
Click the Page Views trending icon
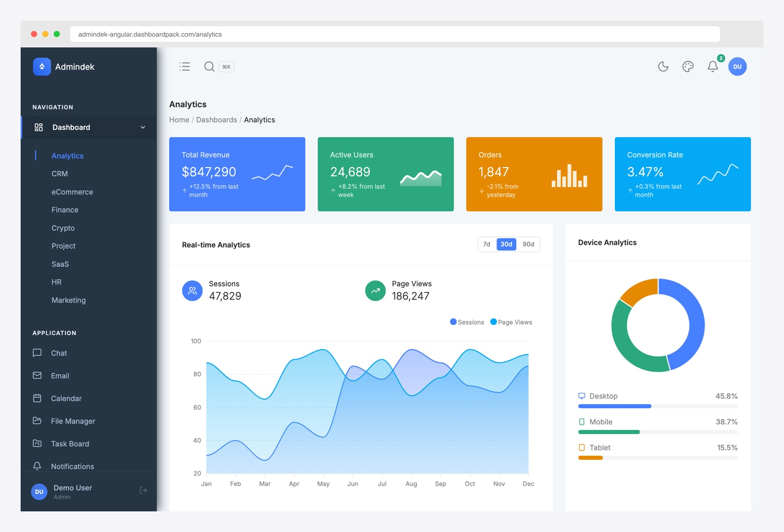(375, 291)
